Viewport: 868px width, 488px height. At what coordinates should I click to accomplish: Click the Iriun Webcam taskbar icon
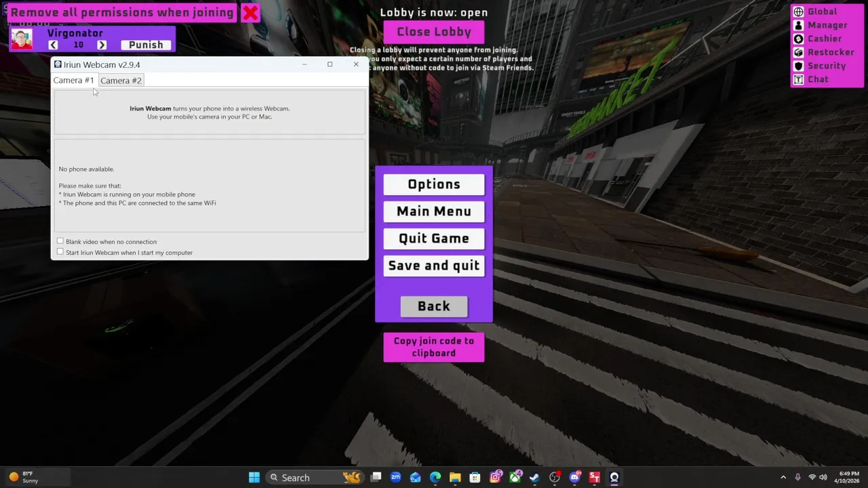click(x=614, y=477)
